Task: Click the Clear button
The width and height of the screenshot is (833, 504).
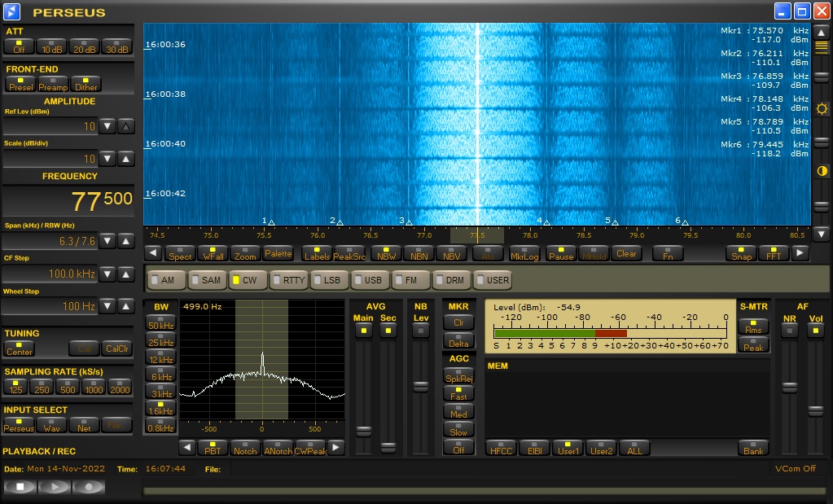Action: [x=626, y=253]
